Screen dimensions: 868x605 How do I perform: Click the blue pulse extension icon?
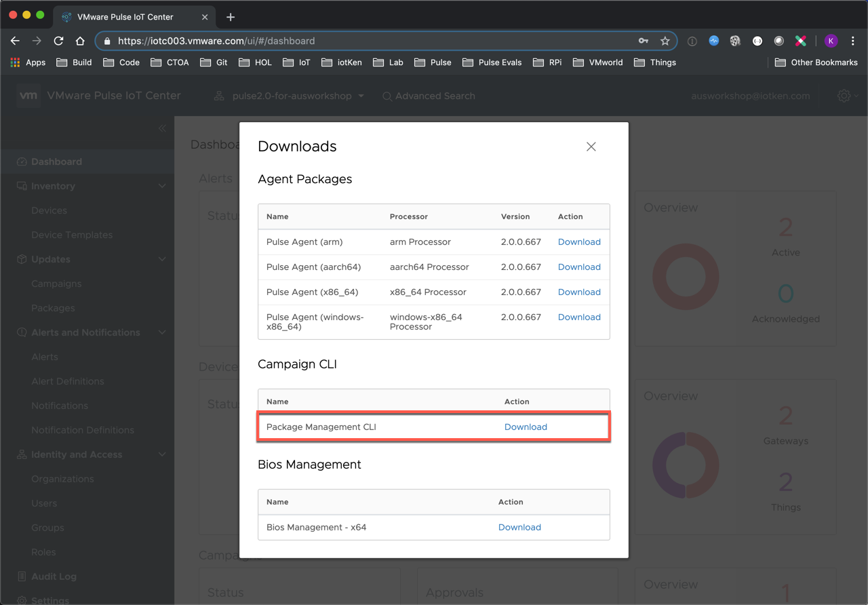[x=714, y=41]
